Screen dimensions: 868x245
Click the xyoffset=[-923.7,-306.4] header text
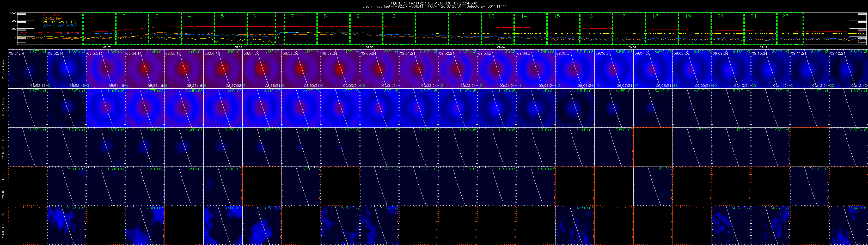399,7
